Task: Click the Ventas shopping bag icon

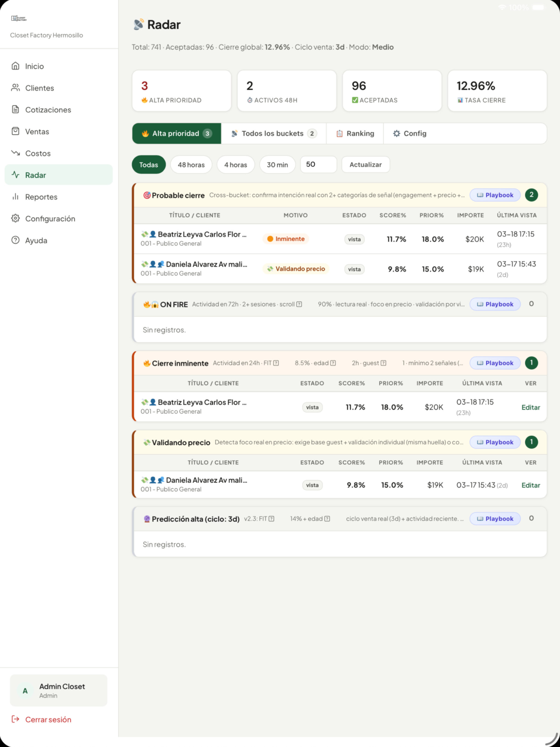Action: 16,131
